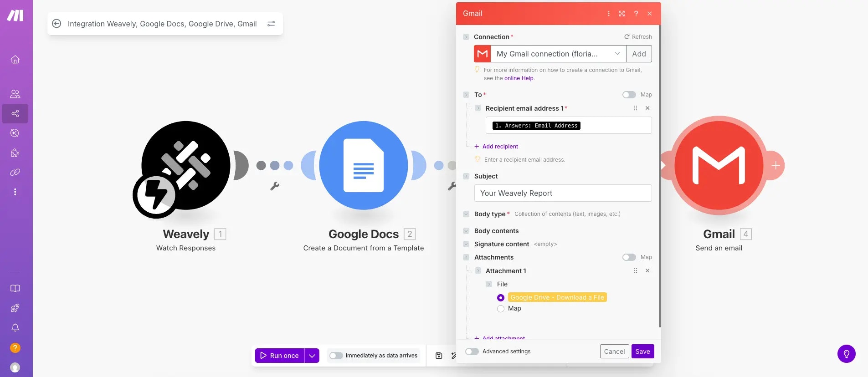
Task: Select the Gmail module circle
Action: (x=719, y=165)
